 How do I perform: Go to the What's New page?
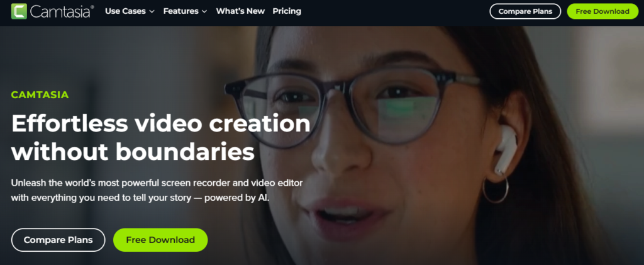pos(240,11)
